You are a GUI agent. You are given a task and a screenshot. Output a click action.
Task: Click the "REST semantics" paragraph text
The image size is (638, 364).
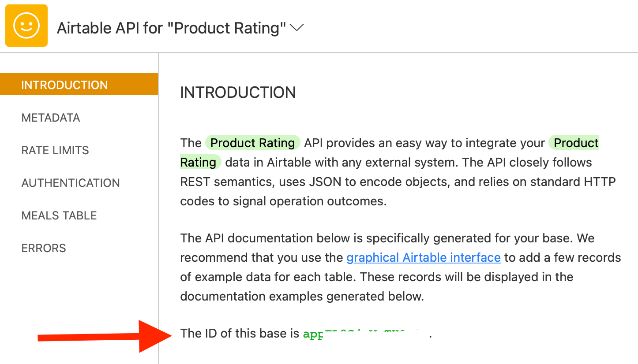[x=397, y=182]
